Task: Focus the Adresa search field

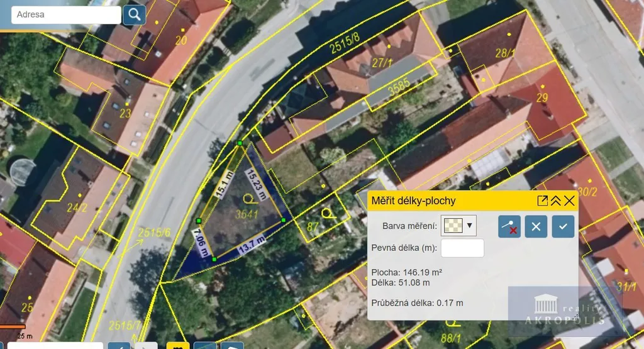Action: pyautogui.click(x=66, y=14)
